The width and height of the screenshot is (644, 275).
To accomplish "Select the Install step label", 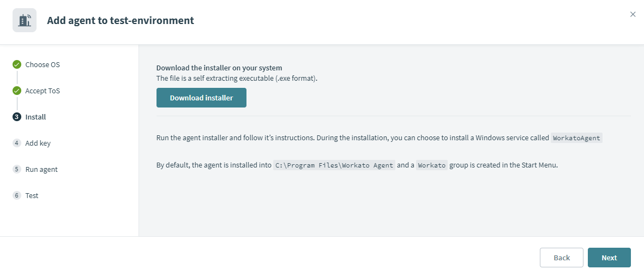I will pos(35,117).
